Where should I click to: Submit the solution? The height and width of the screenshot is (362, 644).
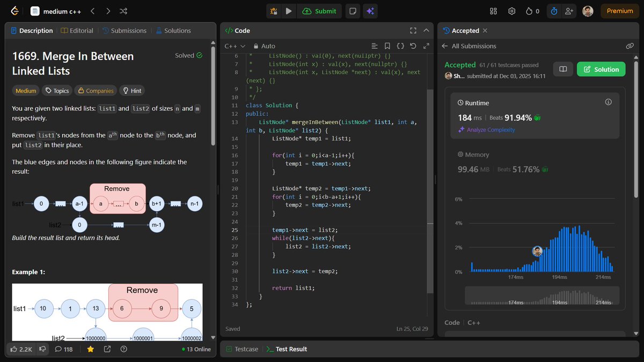319,11
